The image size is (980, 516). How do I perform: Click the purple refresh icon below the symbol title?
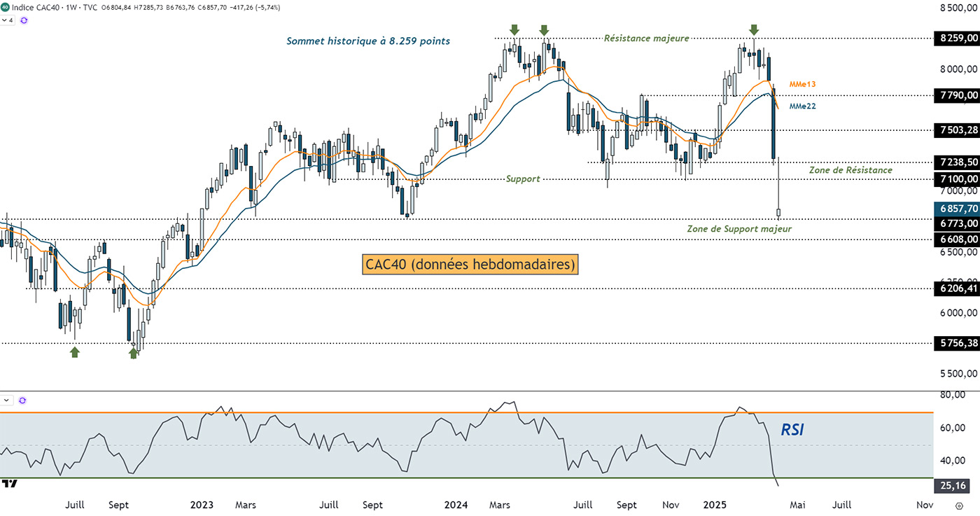click(x=24, y=20)
